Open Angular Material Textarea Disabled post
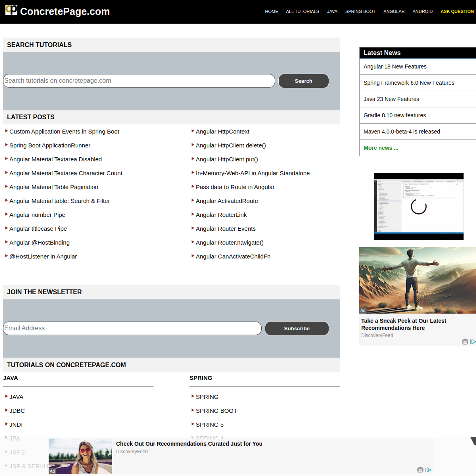476x476 pixels. [55, 159]
